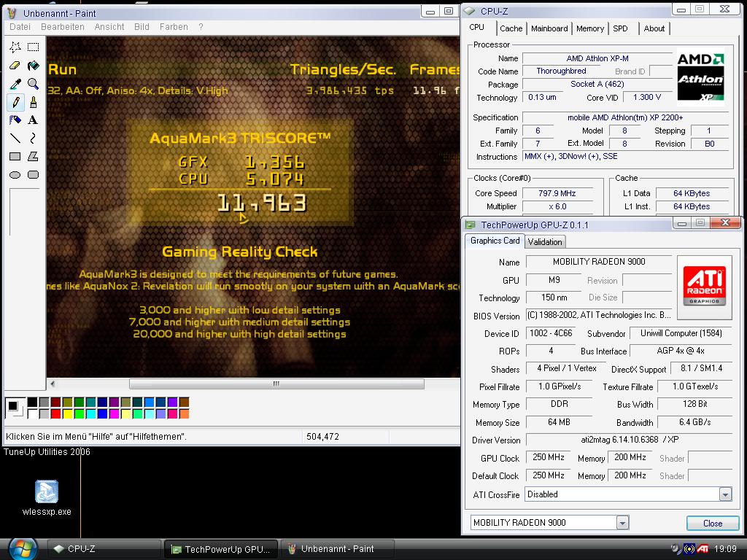Select the Pencil tool in Paint

point(15,102)
